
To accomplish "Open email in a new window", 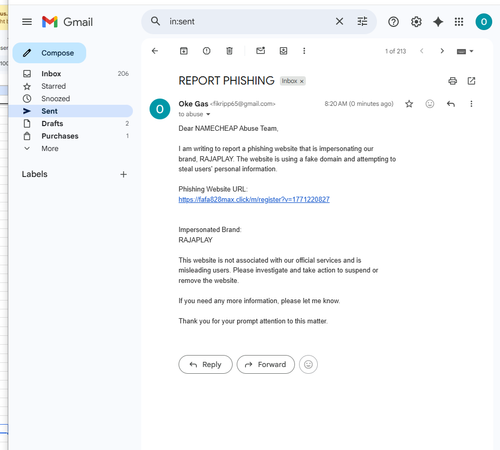I will pyautogui.click(x=471, y=81).
